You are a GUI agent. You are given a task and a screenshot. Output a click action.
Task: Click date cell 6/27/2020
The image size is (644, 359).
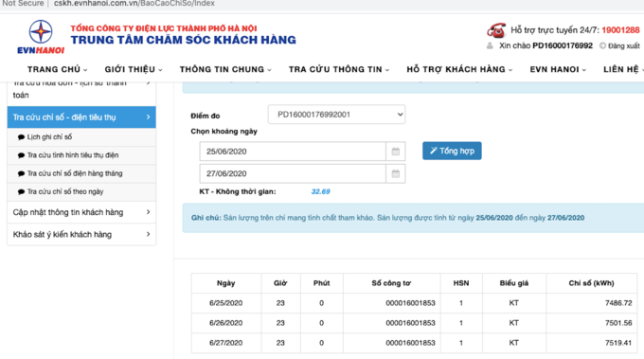pos(226,343)
